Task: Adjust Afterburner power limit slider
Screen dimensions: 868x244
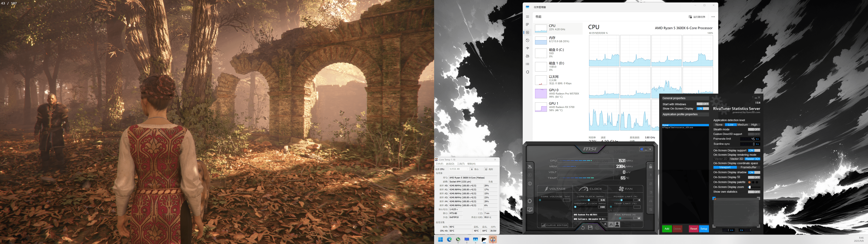Action: point(622,200)
